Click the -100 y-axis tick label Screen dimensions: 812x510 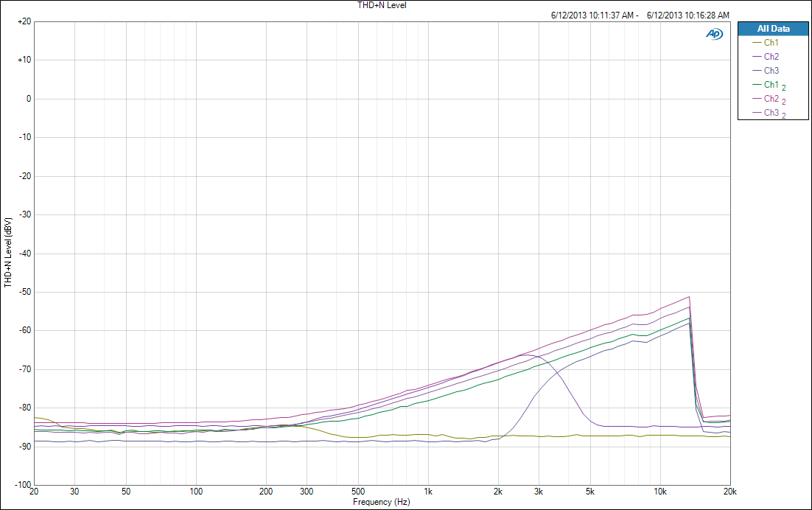(24, 485)
